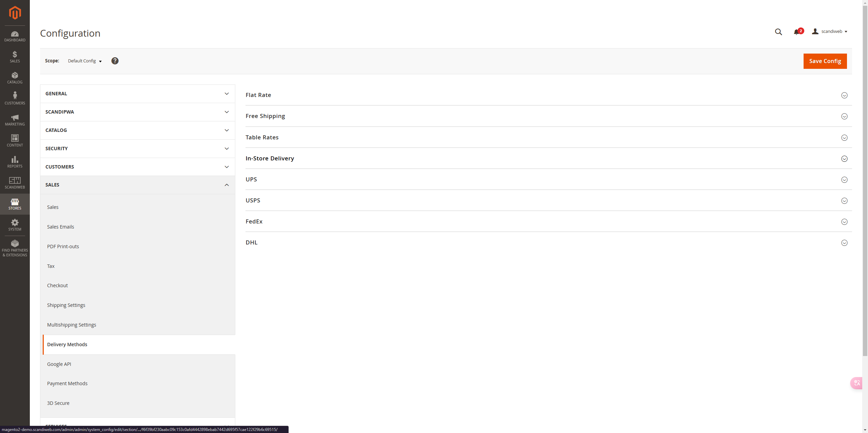Expand the Table Rates section
The height and width of the screenshot is (433, 868).
tap(549, 137)
